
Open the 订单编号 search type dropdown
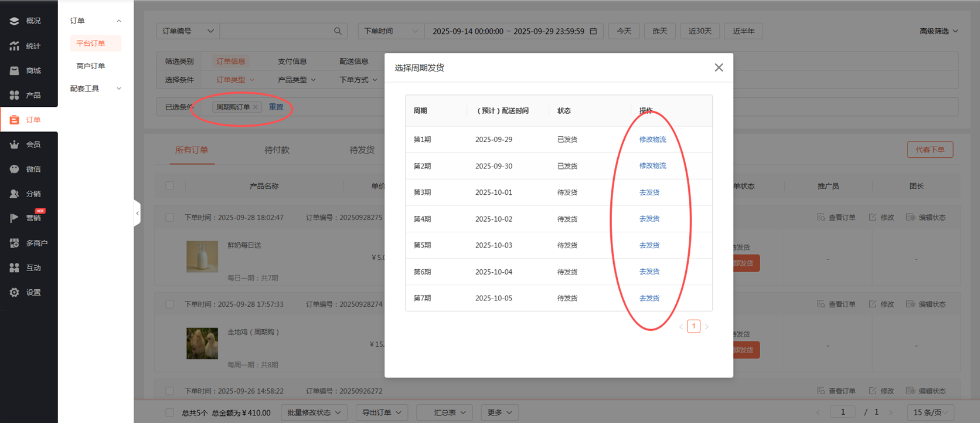click(x=188, y=31)
